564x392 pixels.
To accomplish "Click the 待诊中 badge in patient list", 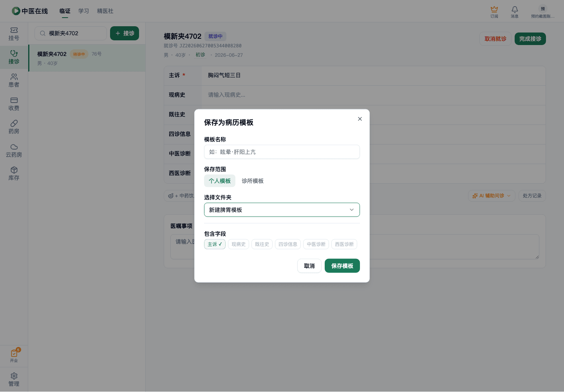I will click(x=79, y=54).
